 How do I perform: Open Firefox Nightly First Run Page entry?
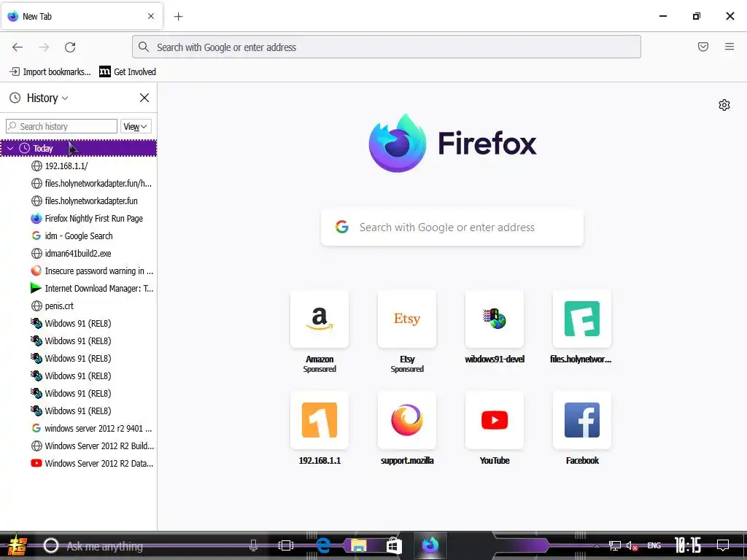[79, 219]
